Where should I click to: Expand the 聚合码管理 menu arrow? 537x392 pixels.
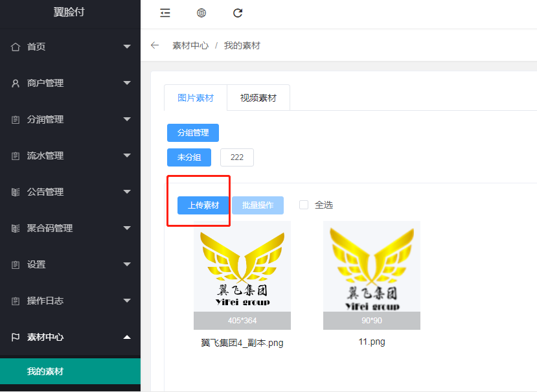pyautogui.click(x=127, y=228)
